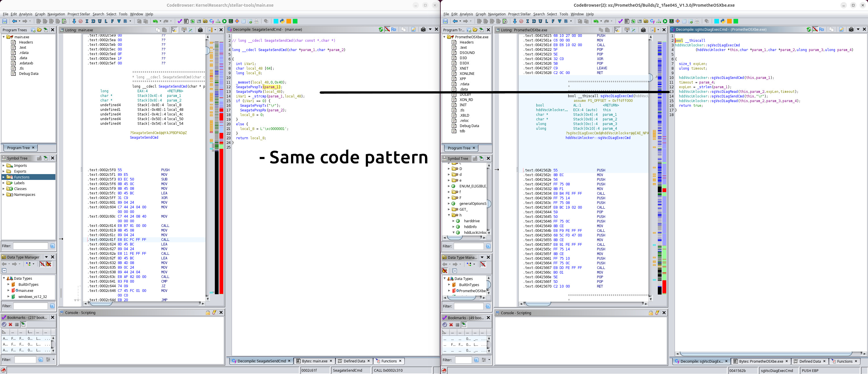This screenshot has height=374, width=868.
Task: Go to next bookmark with B icon, left window
Action: click(125, 21)
